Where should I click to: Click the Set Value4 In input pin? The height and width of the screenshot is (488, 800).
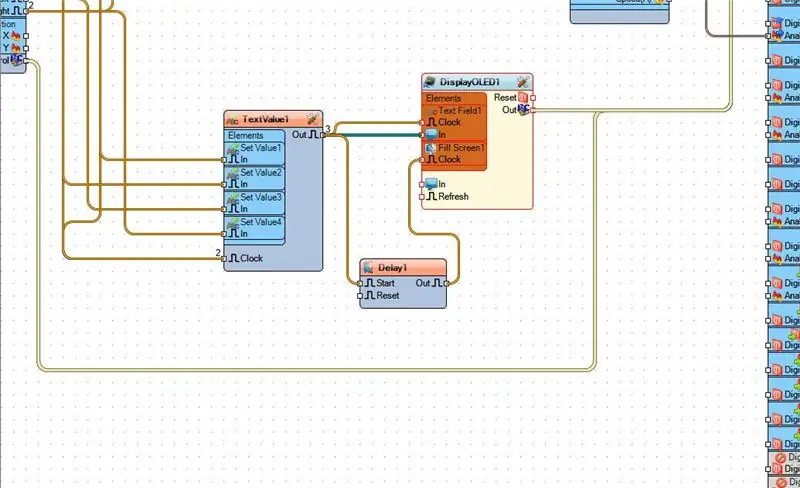pyautogui.click(x=223, y=234)
